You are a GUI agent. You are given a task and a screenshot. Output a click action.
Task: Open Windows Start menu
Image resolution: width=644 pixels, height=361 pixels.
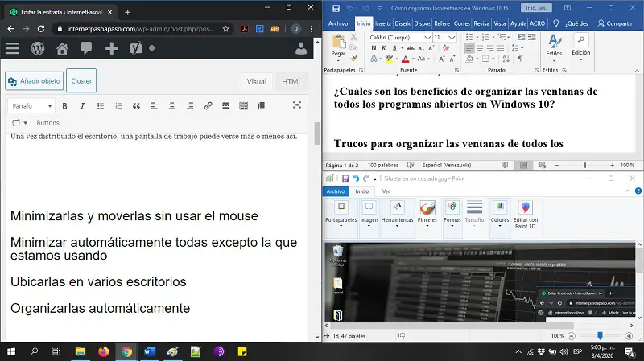click(11, 351)
